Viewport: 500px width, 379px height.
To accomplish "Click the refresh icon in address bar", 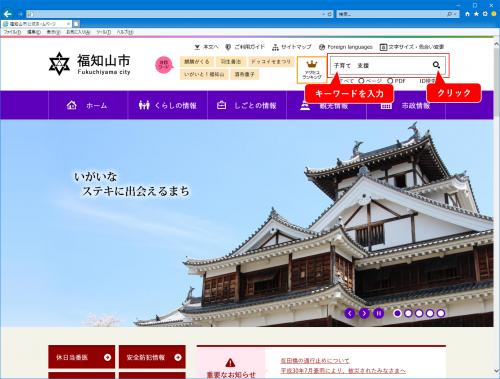I will pyautogui.click(x=330, y=14).
